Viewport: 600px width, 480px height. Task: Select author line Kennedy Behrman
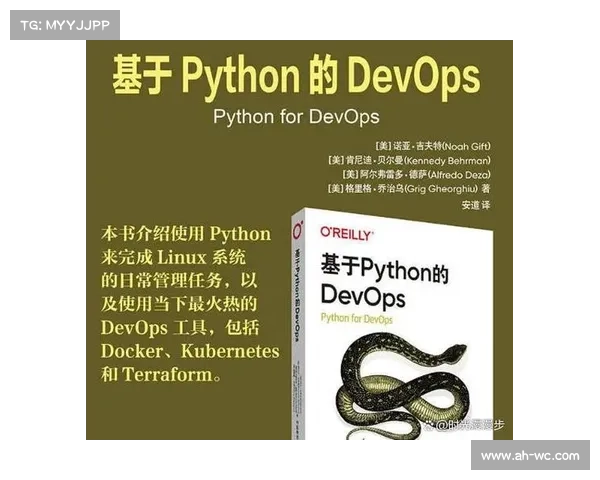point(409,160)
